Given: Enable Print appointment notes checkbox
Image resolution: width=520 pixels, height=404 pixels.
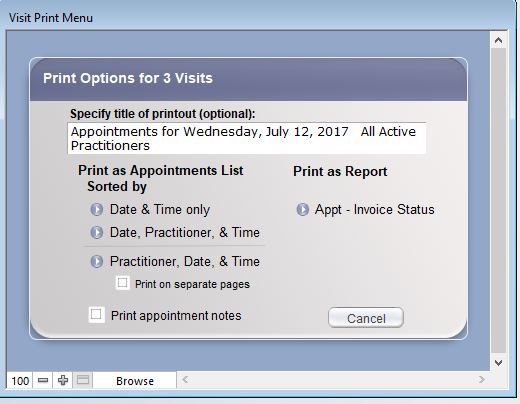Looking at the screenshot, I should pos(96,314).
